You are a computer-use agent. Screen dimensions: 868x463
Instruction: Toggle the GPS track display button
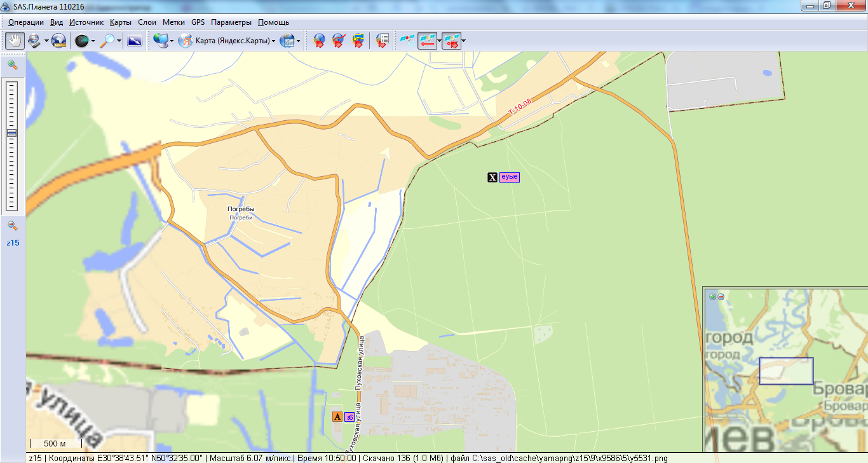coord(427,41)
